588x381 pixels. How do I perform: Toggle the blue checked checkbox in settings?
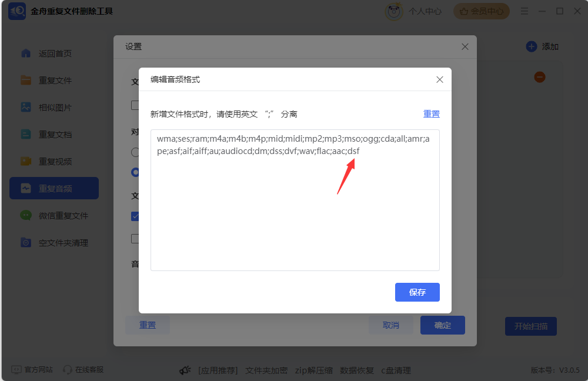tap(135, 216)
